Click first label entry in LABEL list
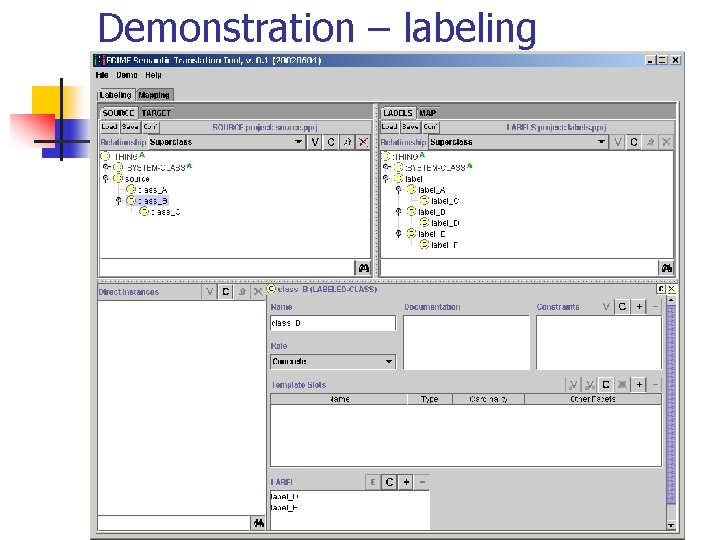 pos(285,496)
